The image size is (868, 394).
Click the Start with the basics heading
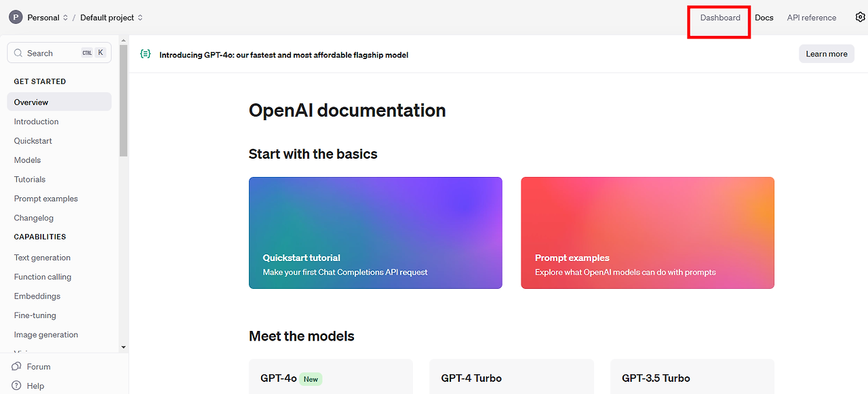point(313,154)
